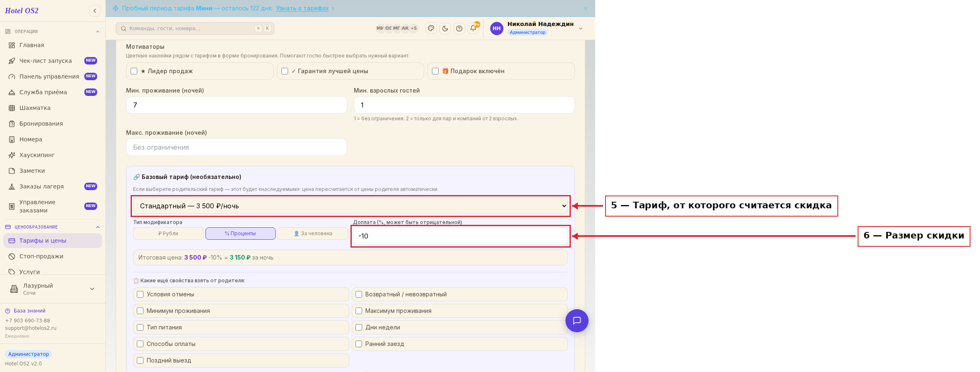The width and height of the screenshot is (980, 372).
Task: Check the Способы оплаты checkbox
Action: pos(140,344)
